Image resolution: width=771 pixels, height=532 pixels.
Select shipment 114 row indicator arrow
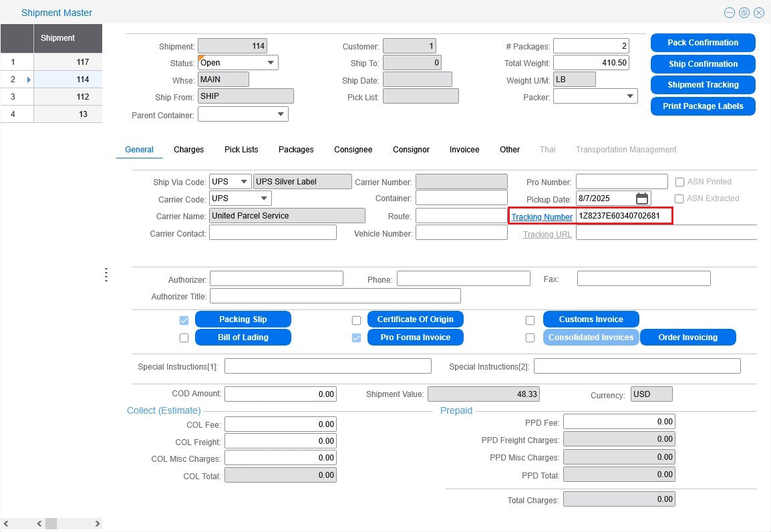28,80
